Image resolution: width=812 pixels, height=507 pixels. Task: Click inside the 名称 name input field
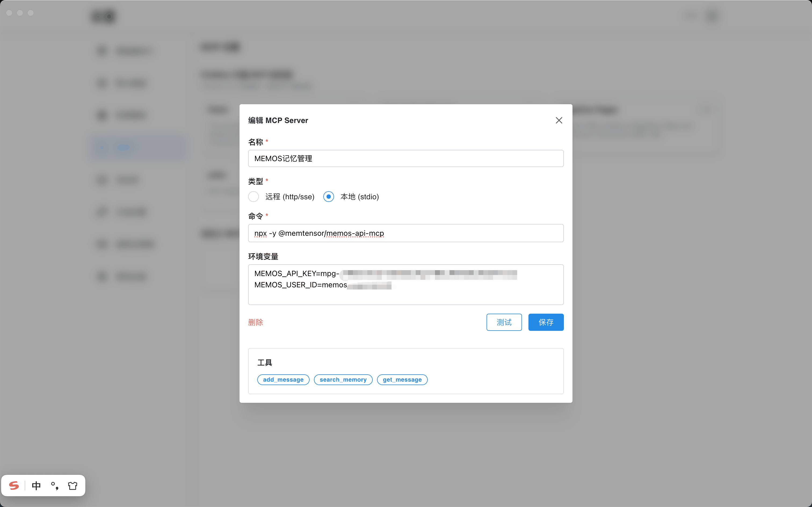pyautogui.click(x=405, y=158)
